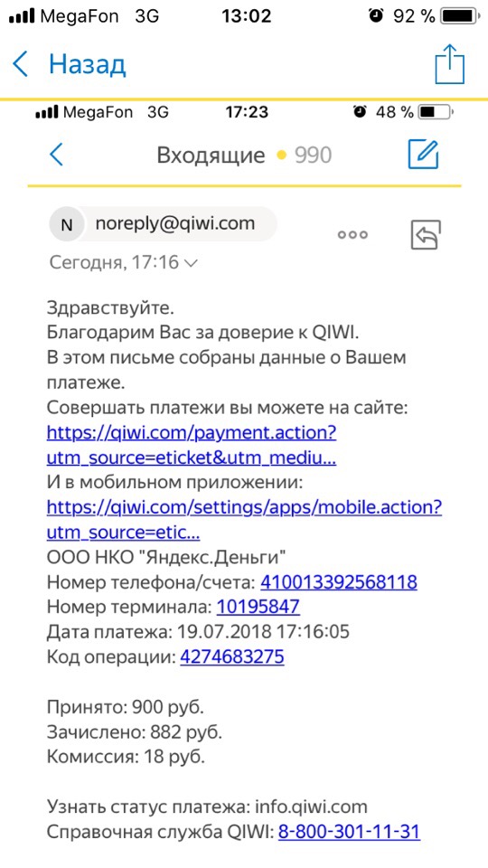Tap the reply arrow icon
This screenshot has height=868, width=488.
(426, 235)
